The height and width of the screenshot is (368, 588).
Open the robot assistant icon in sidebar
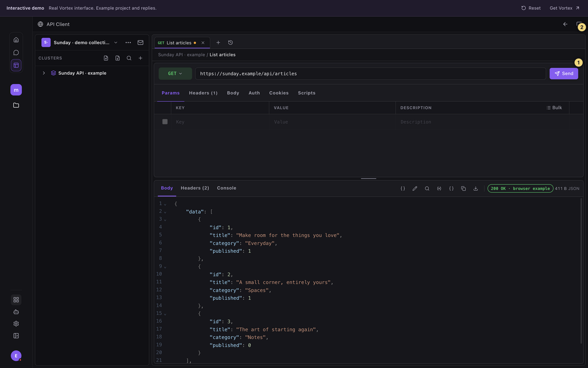pos(16,312)
